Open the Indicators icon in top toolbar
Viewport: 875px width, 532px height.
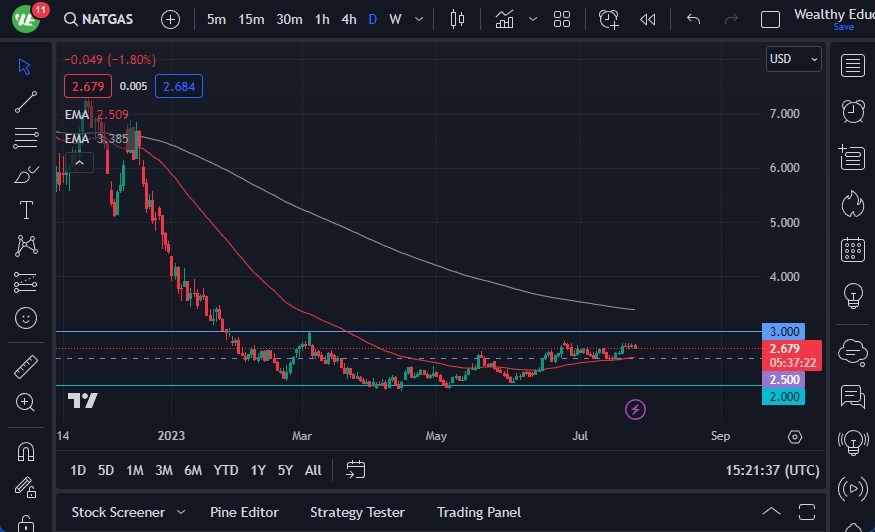[x=505, y=19]
